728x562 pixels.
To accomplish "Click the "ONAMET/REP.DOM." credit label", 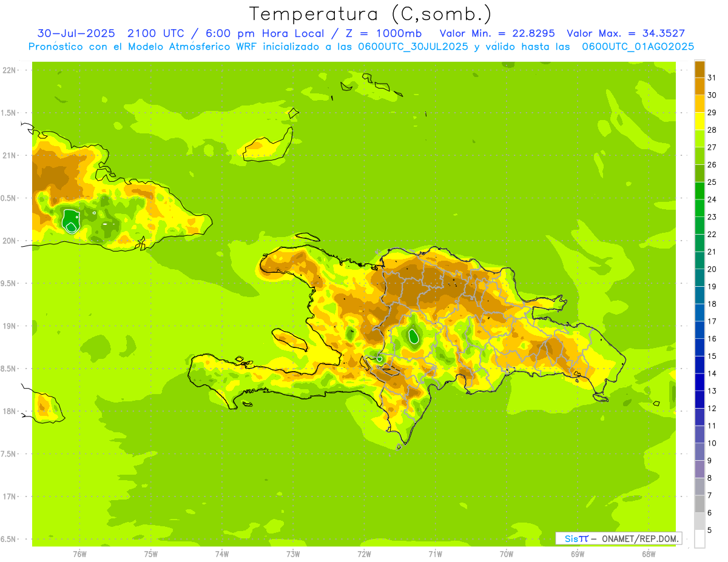I will pos(640,538).
